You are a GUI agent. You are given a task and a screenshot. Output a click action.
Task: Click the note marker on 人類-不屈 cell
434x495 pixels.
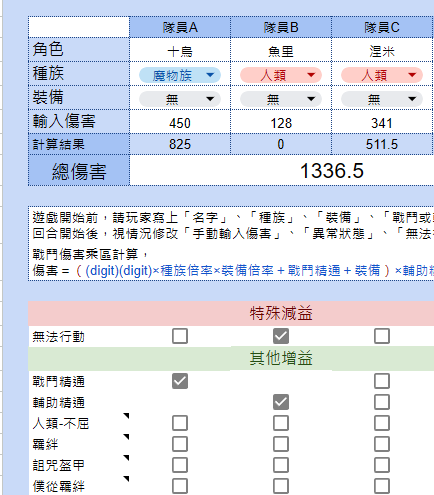tap(126, 416)
